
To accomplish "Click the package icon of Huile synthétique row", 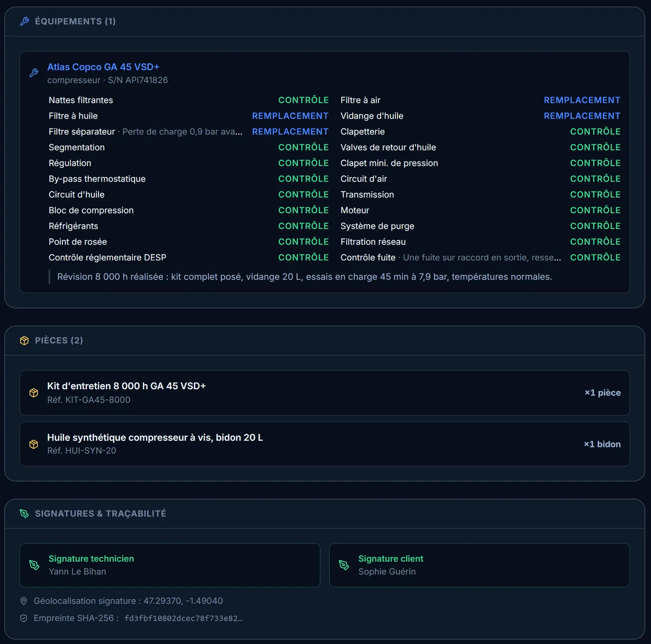I will click(33, 444).
